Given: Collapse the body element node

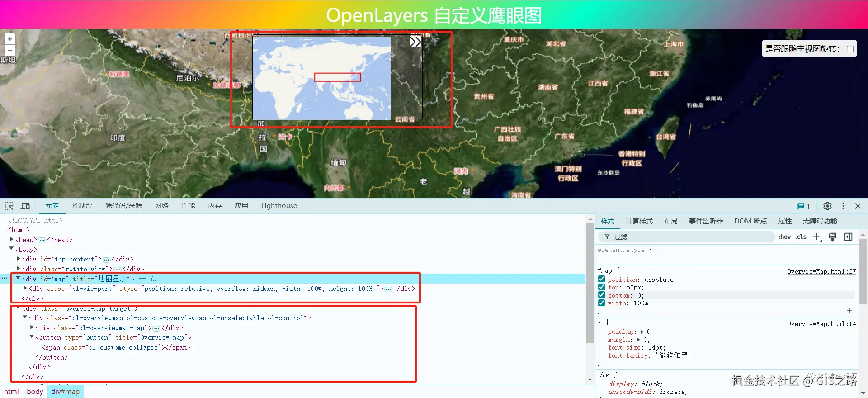Looking at the screenshot, I should click(x=11, y=249).
